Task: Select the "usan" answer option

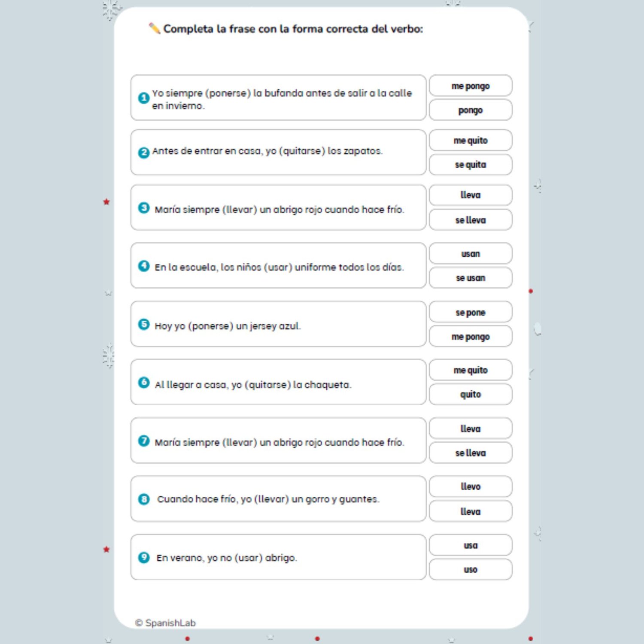Action: click(470, 254)
